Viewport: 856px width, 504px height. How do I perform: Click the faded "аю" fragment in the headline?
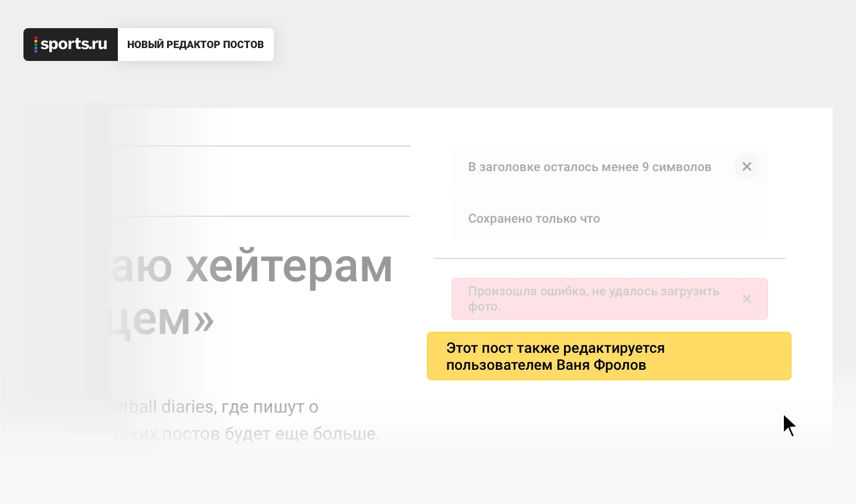pyautogui.click(x=141, y=267)
